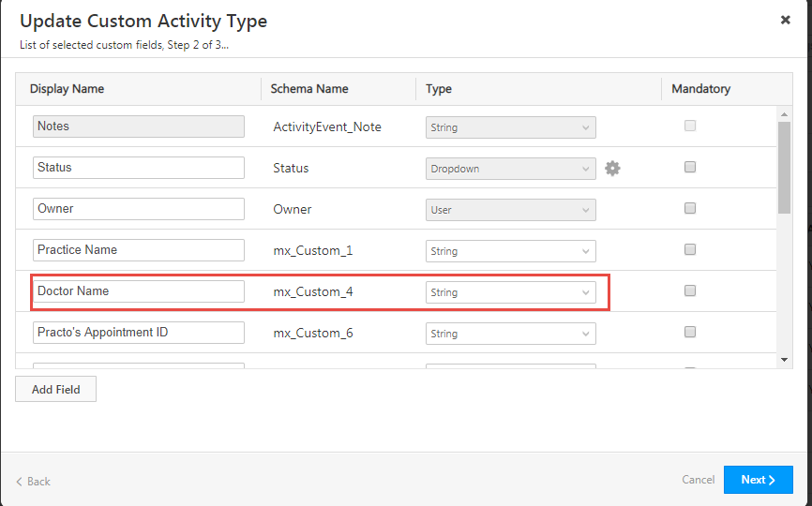
Task: Click the Practo's Appointment ID text field
Action: click(x=138, y=333)
